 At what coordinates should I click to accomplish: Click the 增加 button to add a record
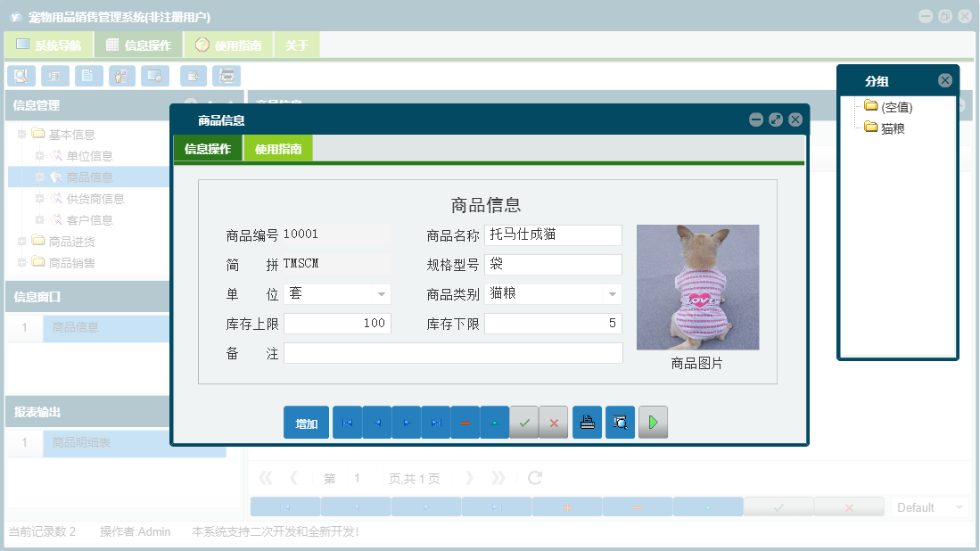(x=306, y=422)
